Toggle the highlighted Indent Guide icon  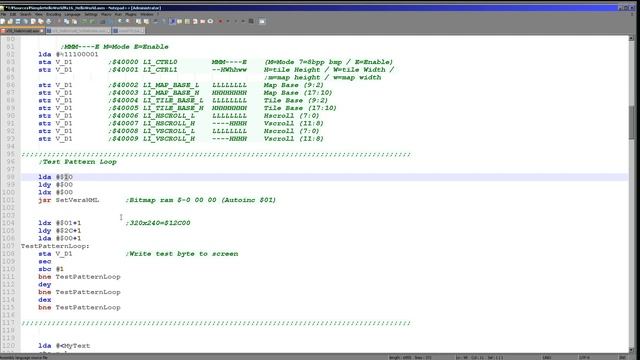pos(172,21)
